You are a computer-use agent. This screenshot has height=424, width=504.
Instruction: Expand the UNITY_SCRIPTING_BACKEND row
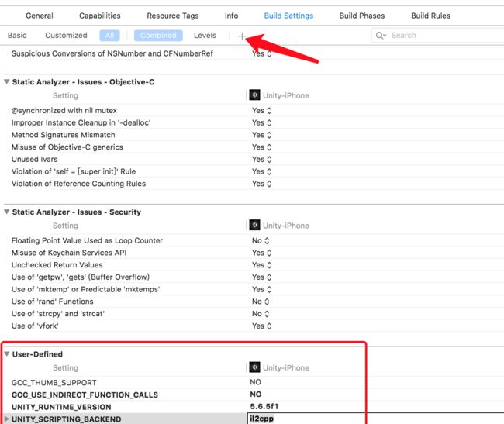pyautogui.click(x=6, y=419)
